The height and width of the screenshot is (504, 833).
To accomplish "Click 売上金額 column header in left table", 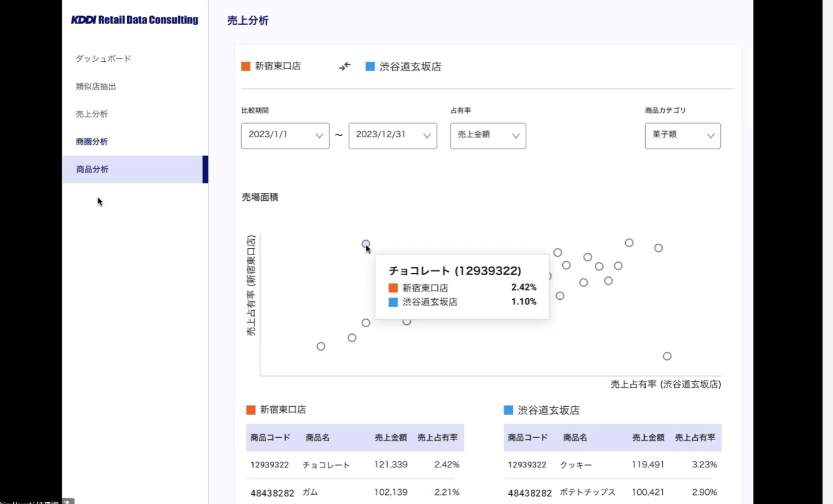I will (x=390, y=438).
